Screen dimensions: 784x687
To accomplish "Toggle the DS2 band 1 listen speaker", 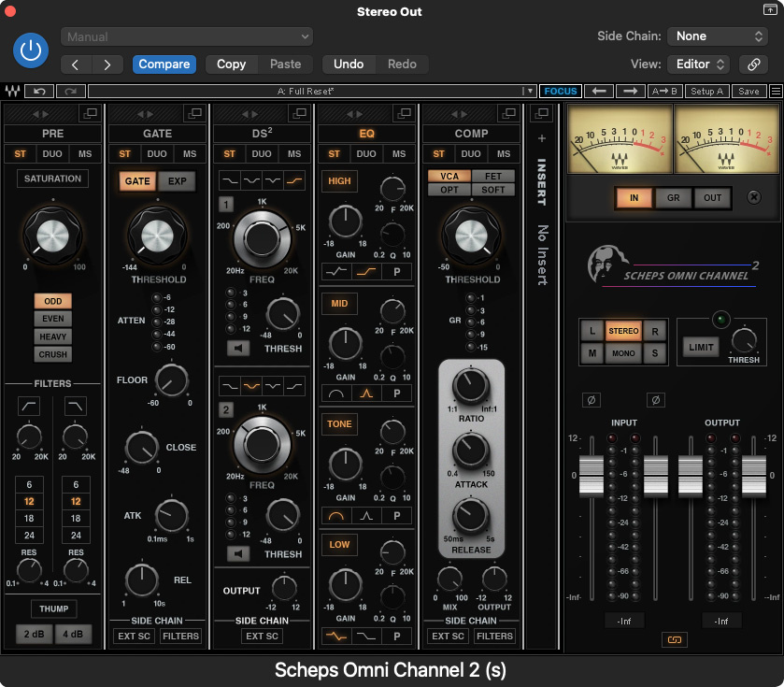I will click(238, 349).
